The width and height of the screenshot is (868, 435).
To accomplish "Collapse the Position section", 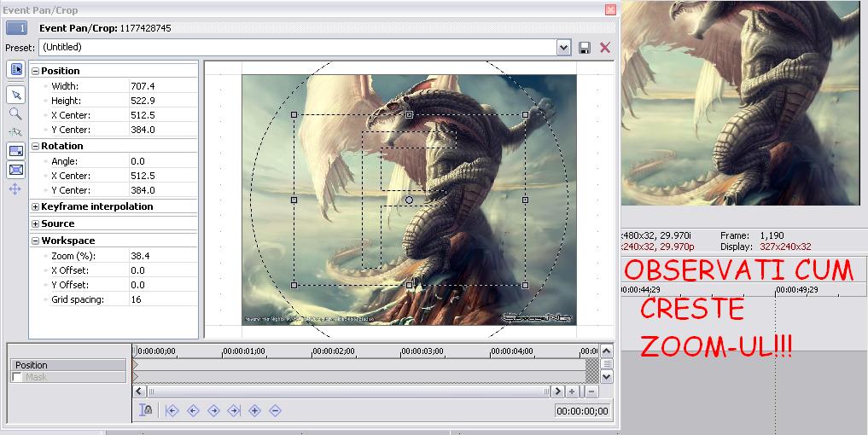I will pos(36,71).
